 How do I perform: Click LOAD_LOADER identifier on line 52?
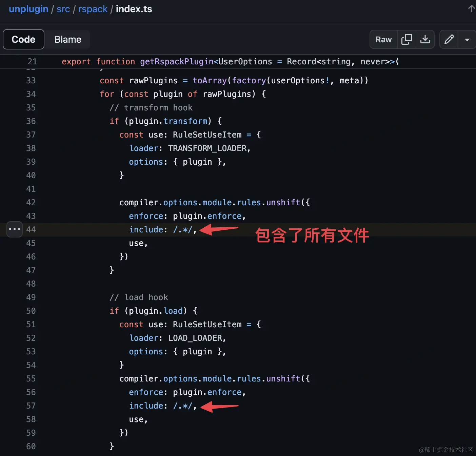[195, 338]
